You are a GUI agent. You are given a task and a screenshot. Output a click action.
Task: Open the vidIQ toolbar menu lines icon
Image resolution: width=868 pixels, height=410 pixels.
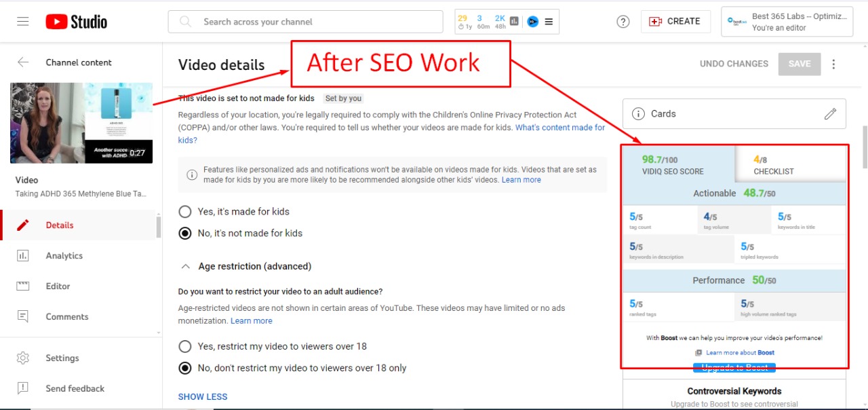(549, 22)
